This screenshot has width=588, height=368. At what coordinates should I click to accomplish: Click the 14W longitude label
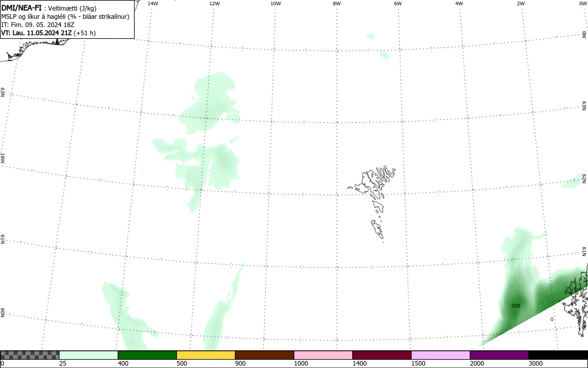153,4
